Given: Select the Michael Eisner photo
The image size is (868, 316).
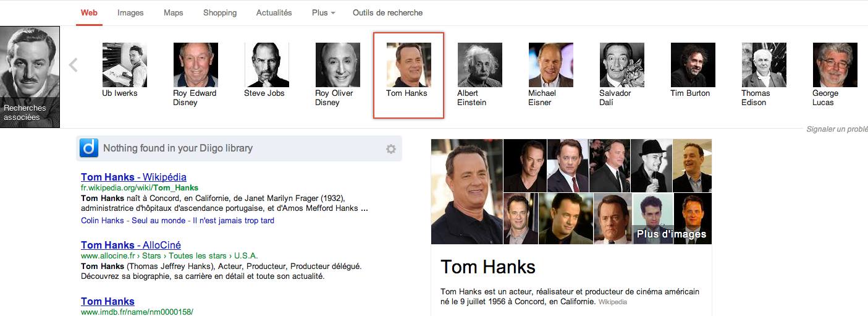Looking at the screenshot, I should 551,65.
